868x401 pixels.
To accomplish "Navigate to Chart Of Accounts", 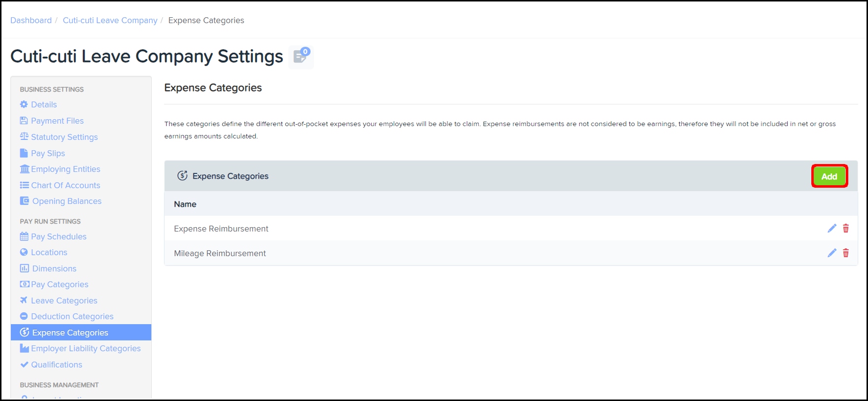I will [66, 185].
